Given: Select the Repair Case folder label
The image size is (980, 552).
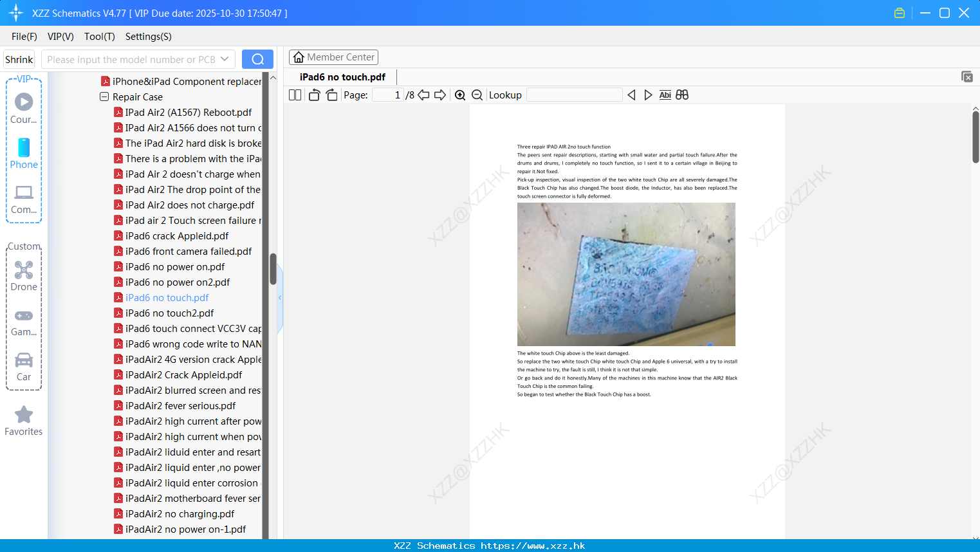Looking at the screenshot, I should coord(138,97).
